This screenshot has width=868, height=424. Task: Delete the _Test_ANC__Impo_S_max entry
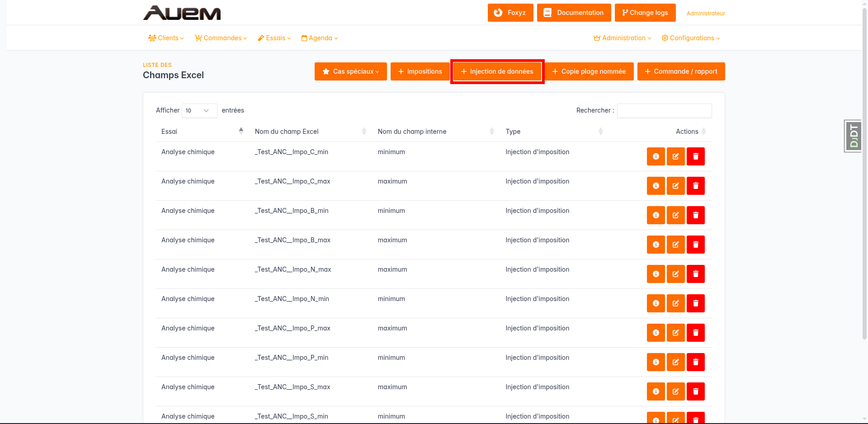pos(695,391)
